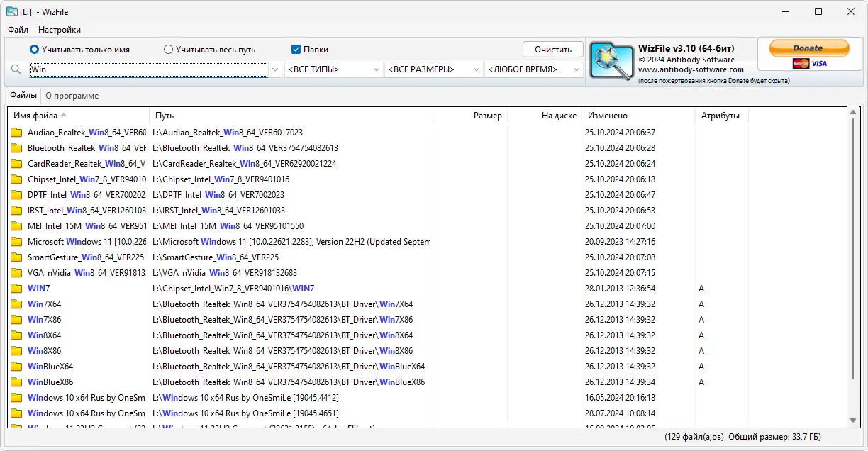Select path 'L:\IRST_Intel_Win8_64_VER12601033'
This screenshot has width=868, height=451.
pyautogui.click(x=219, y=211)
